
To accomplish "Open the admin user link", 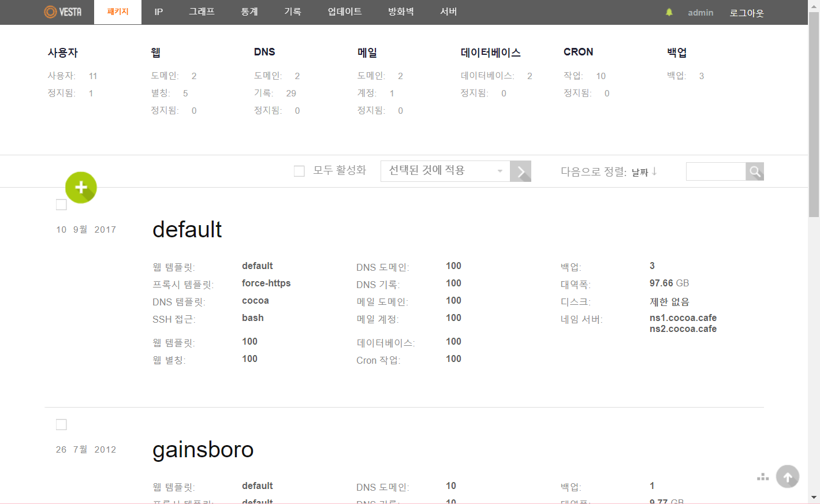I will click(x=700, y=13).
